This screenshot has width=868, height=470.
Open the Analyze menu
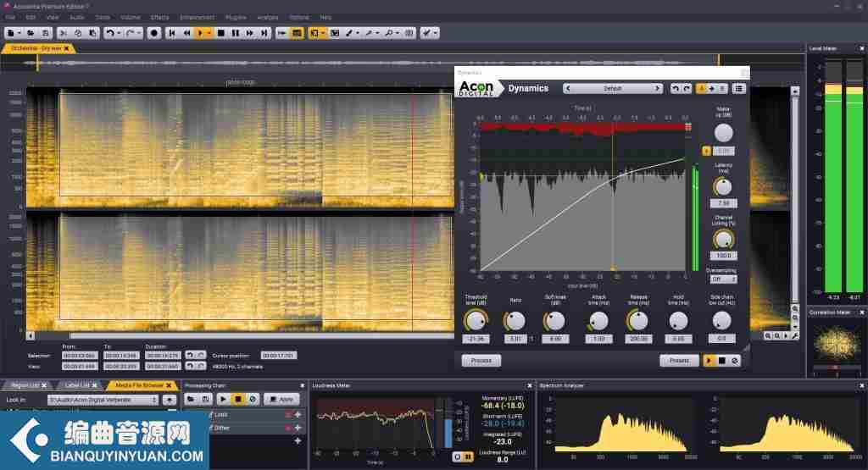(x=268, y=18)
